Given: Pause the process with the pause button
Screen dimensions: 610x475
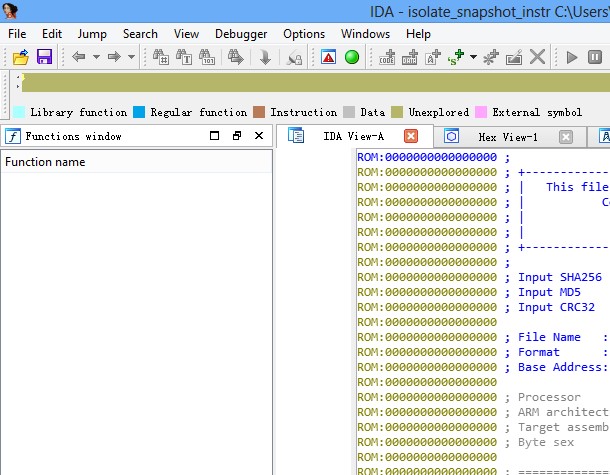Looking at the screenshot, I should [x=595, y=57].
